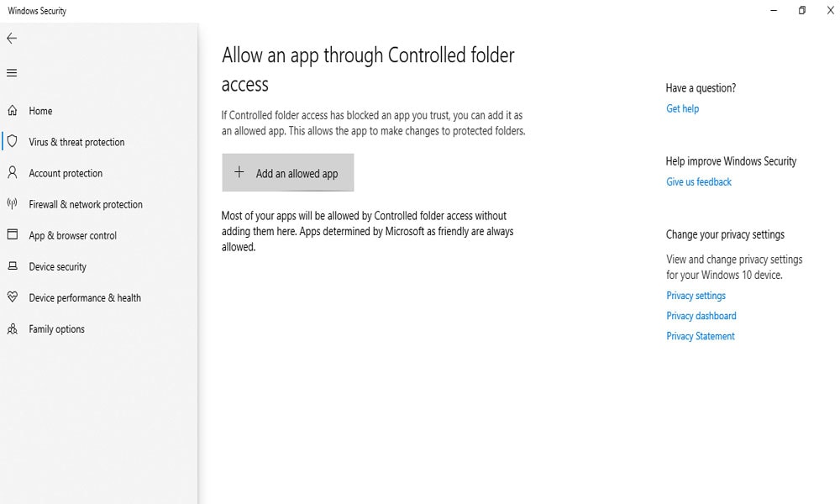
Task: Click the shield icon for Virus protection
Action: pos(13,141)
